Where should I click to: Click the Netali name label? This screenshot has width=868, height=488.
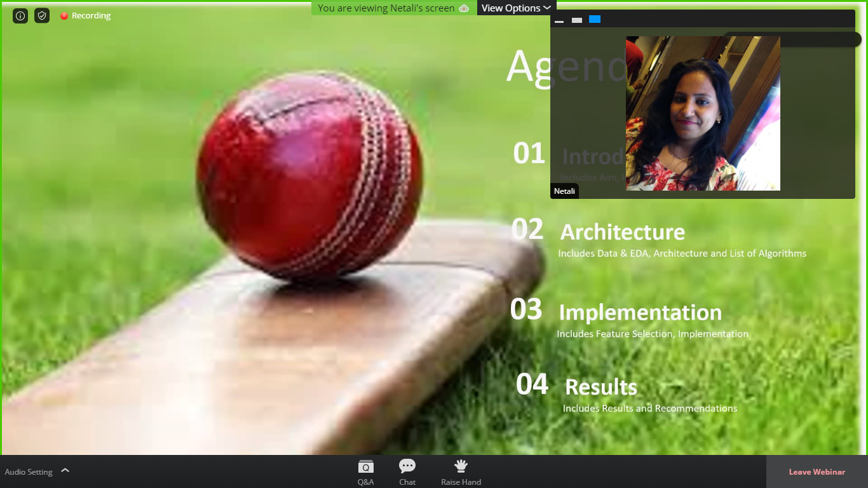pyautogui.click(x=564, y=191)
